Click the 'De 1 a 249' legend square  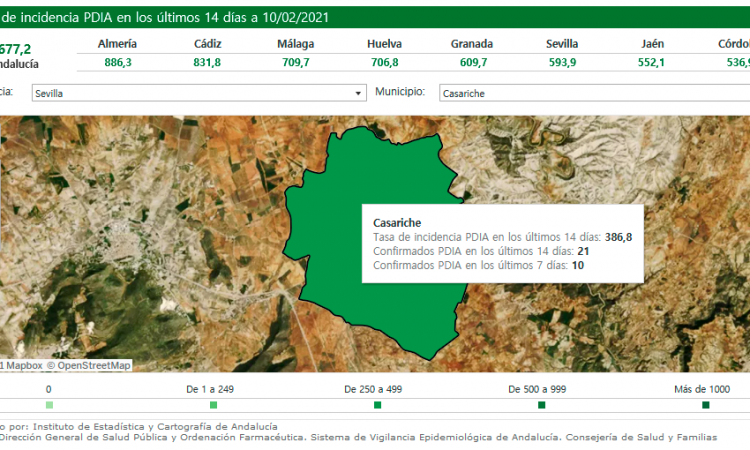(213, 405)
